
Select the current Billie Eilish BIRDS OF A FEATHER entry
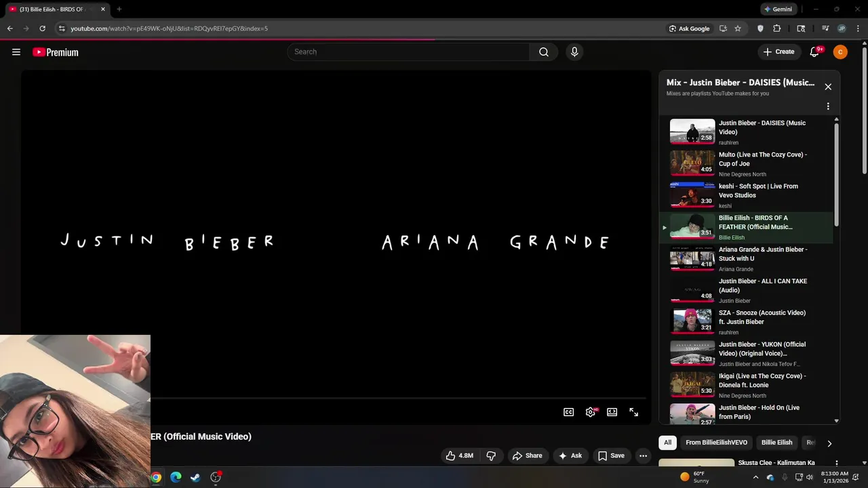[x=746, y=227]
